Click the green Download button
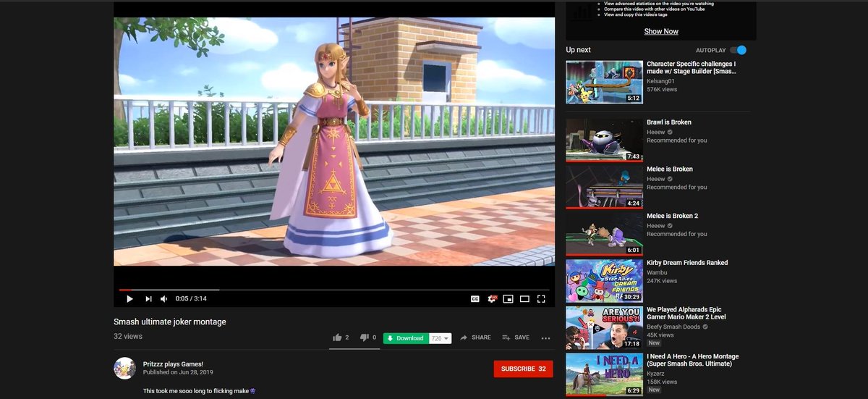Screen dimensions: 868x399 coord(406,338)
